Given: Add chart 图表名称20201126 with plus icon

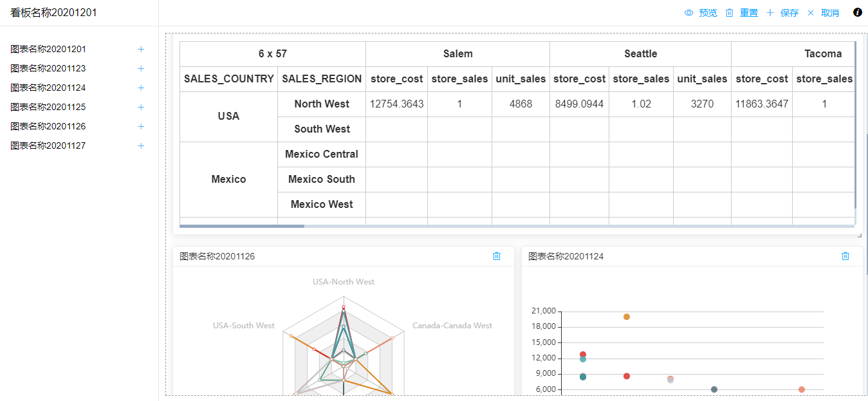Looking at the screenshot, I should pos(141,126).
